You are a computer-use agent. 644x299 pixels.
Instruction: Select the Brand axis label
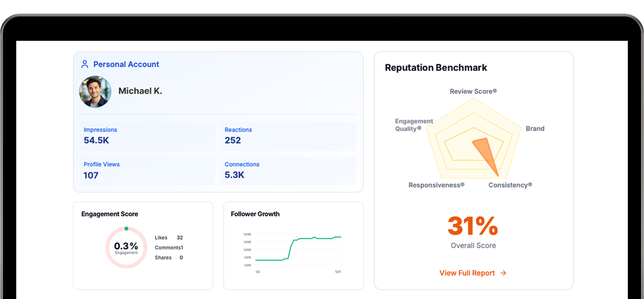point(535,128)
